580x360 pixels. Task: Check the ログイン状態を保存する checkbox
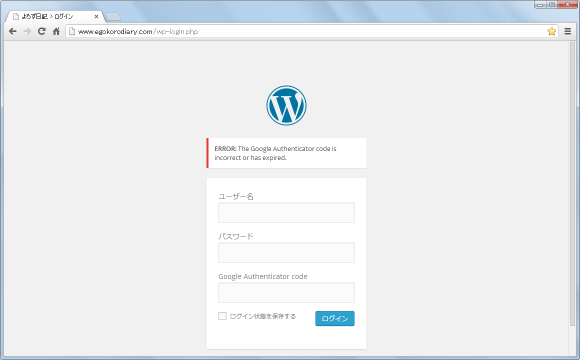point(222,316)
